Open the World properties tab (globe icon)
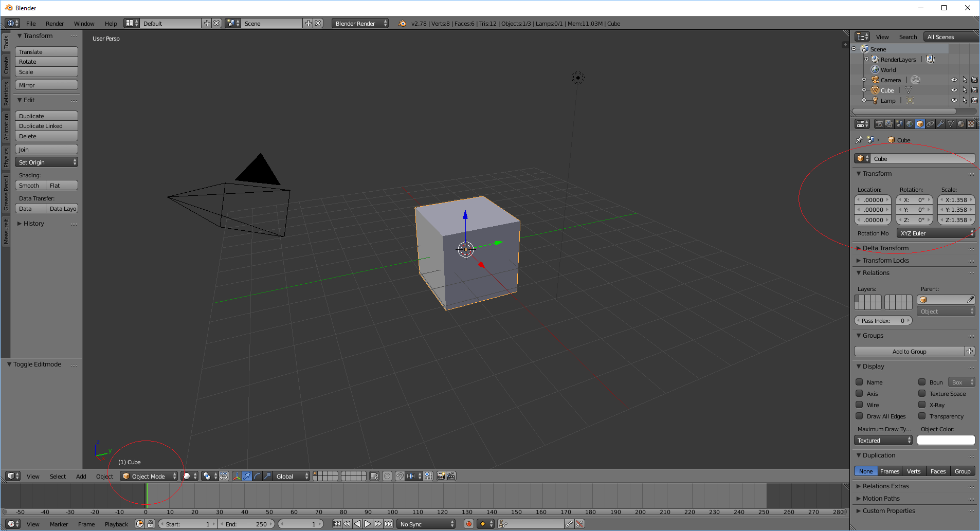Image resolution: width=980 pixels, height=531 pixels. pos(910,123)
